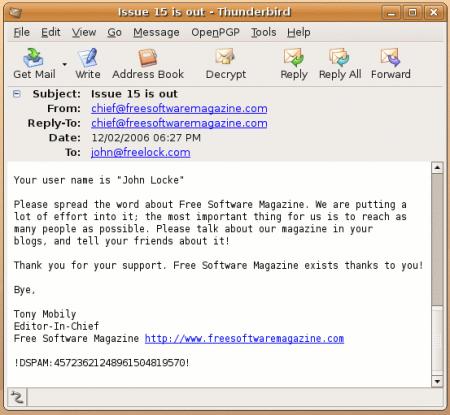The image size is (450, 415).
Task: Click the Editor-In-Chief line
Action: pos(56,326)
